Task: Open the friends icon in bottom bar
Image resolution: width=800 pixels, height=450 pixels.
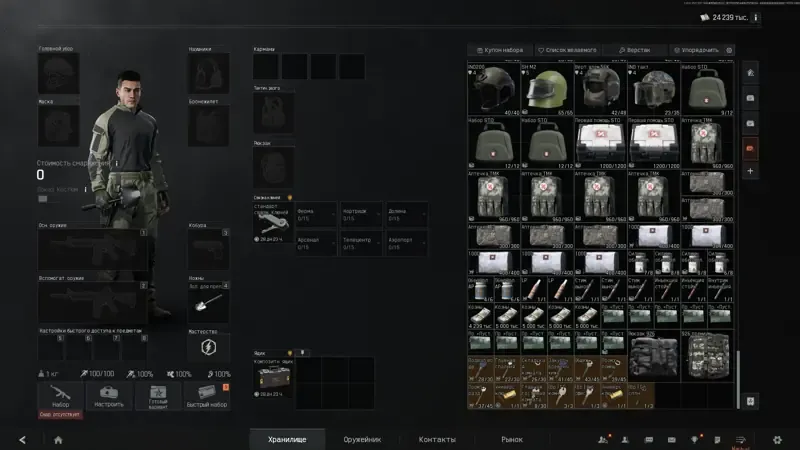Action: (603, 440)
